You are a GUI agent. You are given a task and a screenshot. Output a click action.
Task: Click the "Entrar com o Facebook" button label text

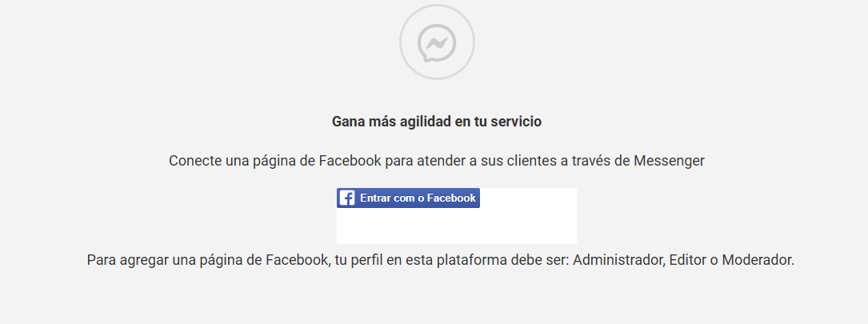coord(418,198)
